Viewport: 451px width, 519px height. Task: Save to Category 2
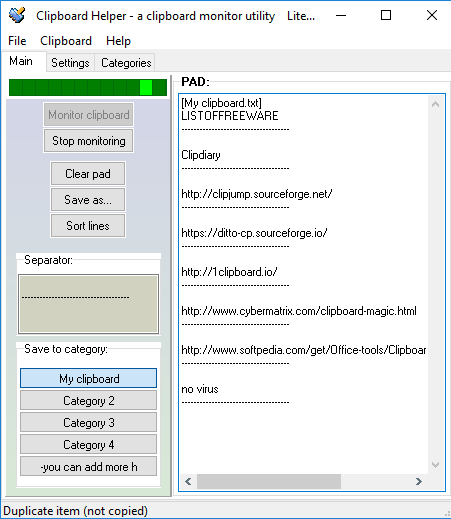[x=88, y=400]
